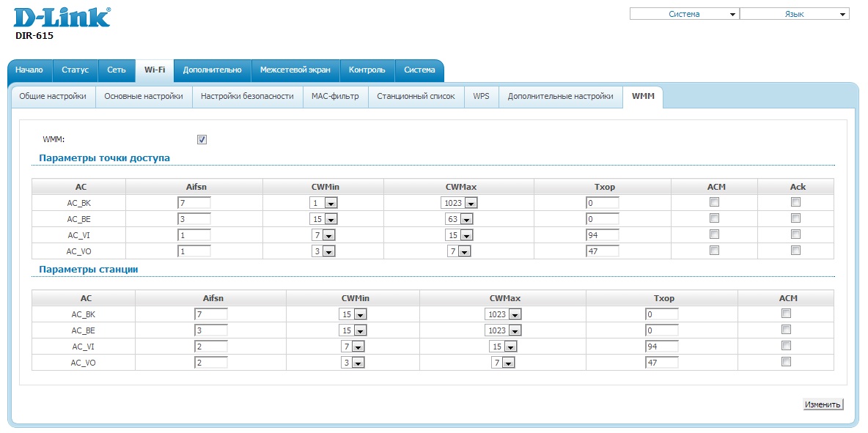Click access point AC_BK Aifsn field

[194, 203]
